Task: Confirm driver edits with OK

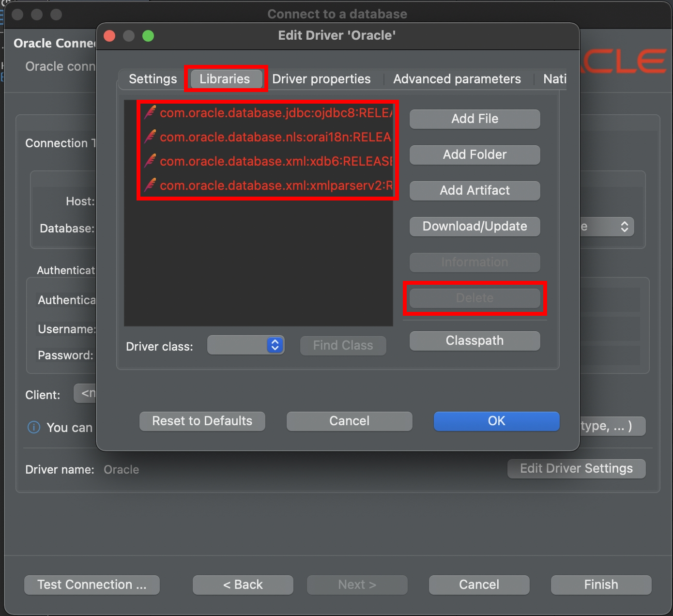Action: pyautogui.click(x=497, y=421)
